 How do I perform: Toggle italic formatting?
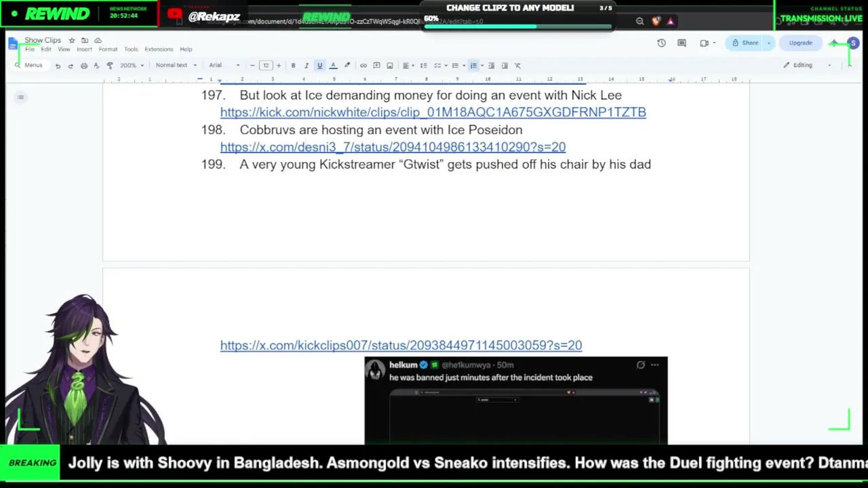(x=307, y=66)
